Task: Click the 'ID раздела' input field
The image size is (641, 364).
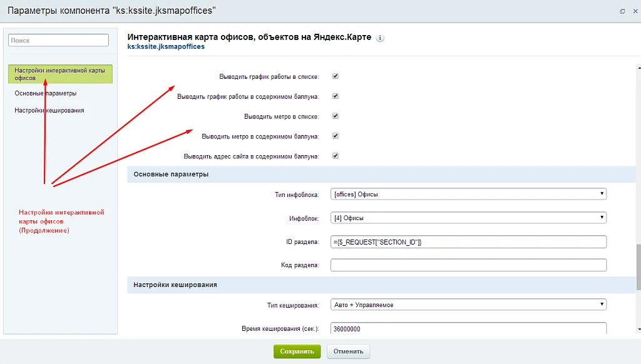Action: click(468, 242)
